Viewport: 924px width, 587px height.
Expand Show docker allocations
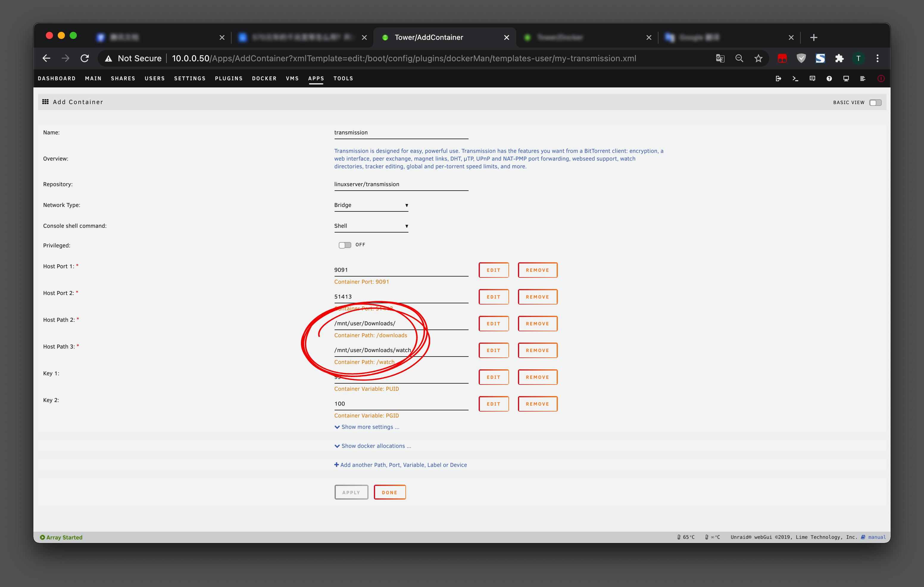[373, 446]
